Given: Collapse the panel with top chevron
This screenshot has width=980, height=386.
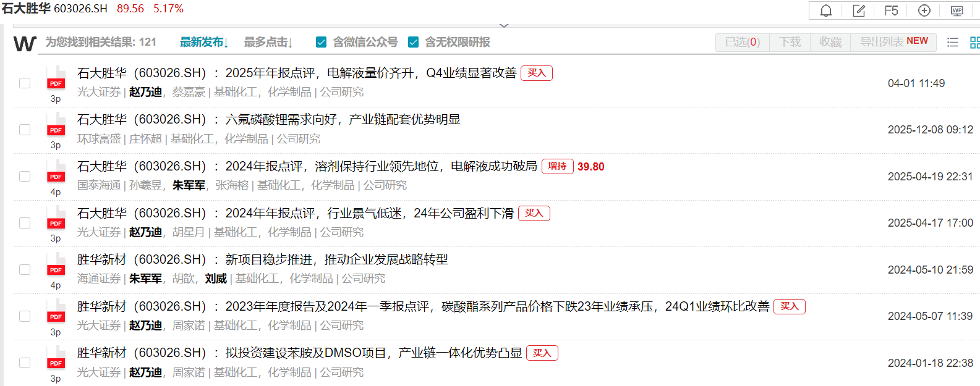Looking at the screenshot, I should coord(504,25).
